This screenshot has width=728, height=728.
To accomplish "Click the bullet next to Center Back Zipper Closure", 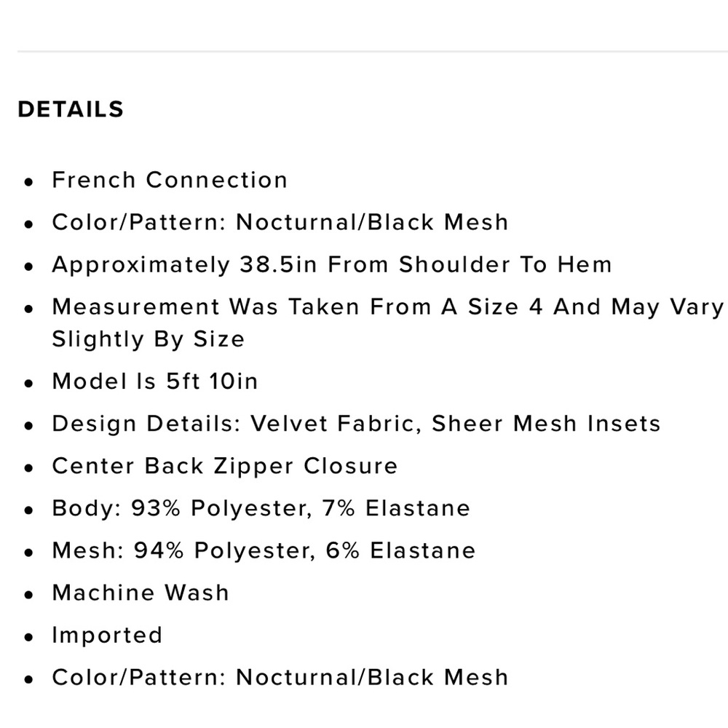I will click(x=28, y=467).
